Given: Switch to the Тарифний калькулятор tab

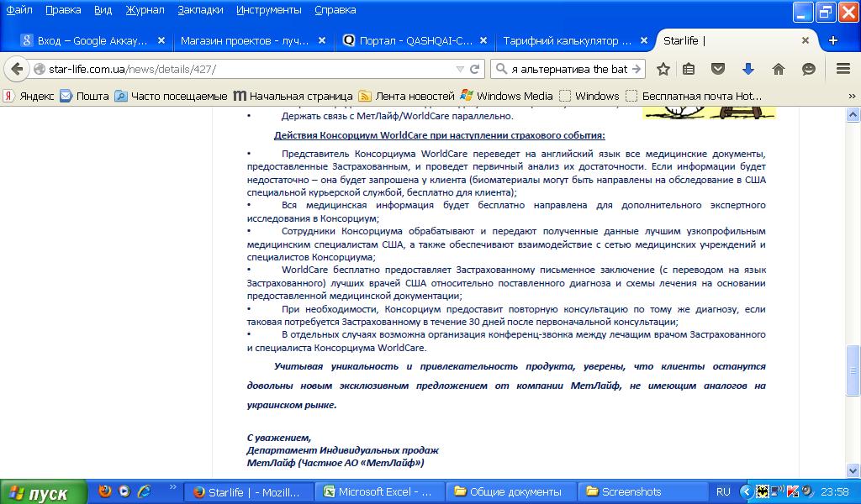Looking at the screenshot, I should point(568,40).
